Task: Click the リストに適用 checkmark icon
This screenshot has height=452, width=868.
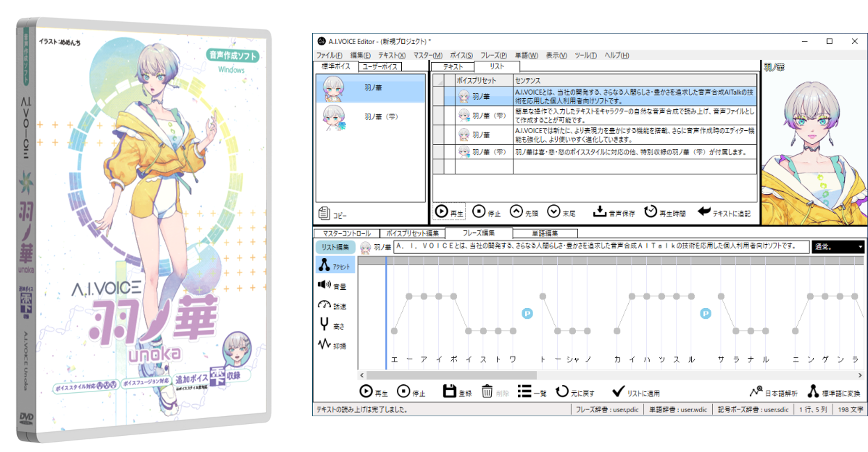Action: 618,392
